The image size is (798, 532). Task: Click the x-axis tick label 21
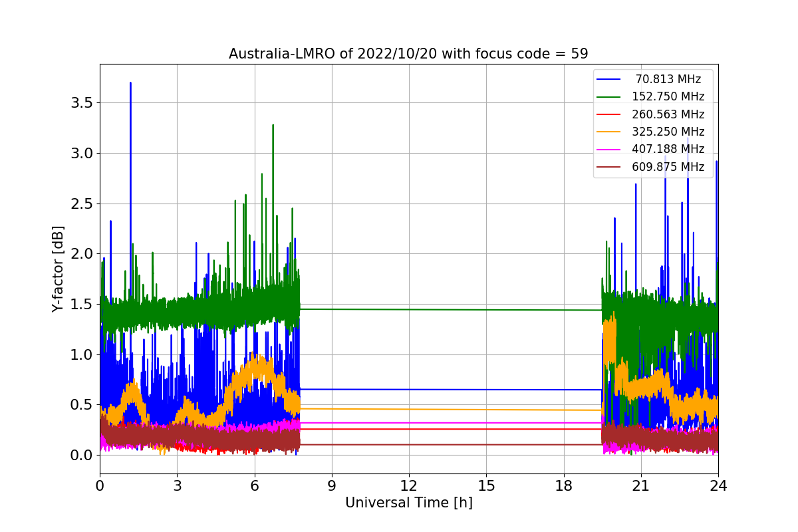click(640, 485)
